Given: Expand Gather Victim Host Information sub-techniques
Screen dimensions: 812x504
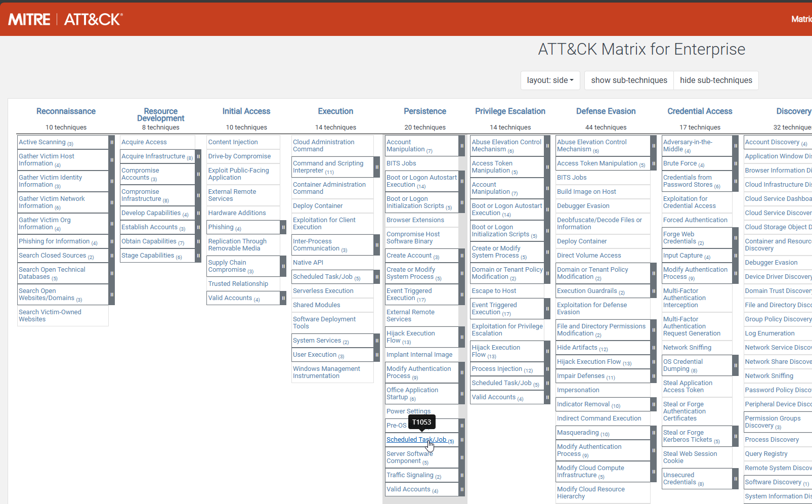Looking at the screenshot, I should pos(112,160).
